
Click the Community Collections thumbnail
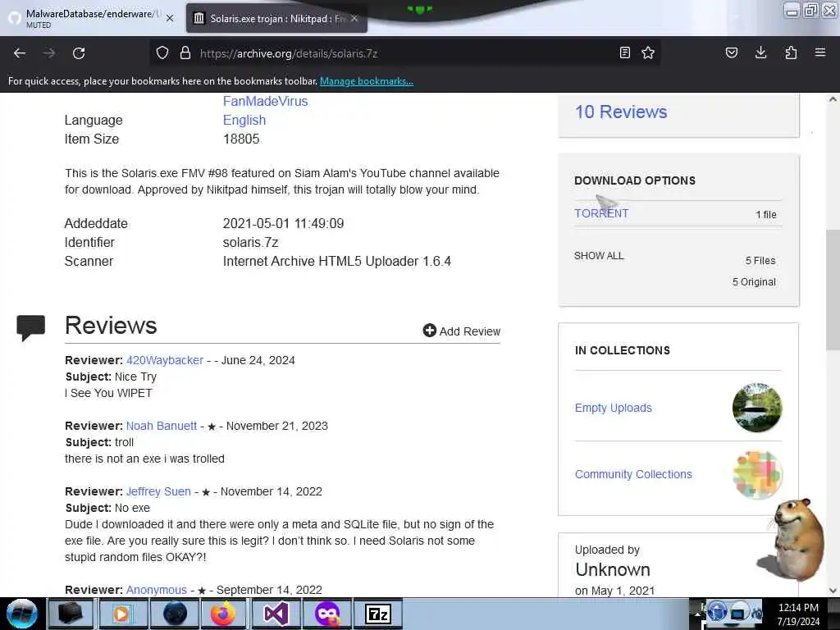pos(757,474)
